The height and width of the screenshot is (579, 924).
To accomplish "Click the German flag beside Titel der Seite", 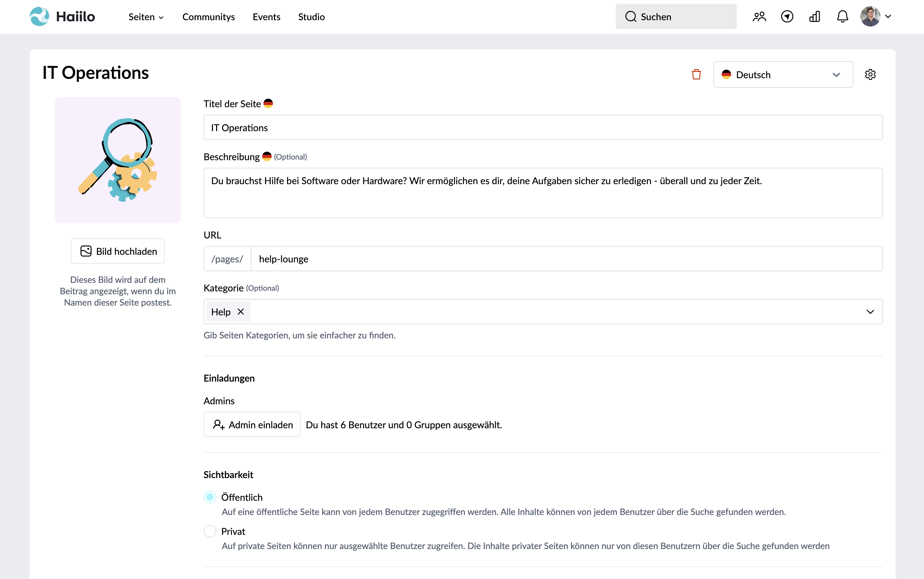I will click(268, 104).
